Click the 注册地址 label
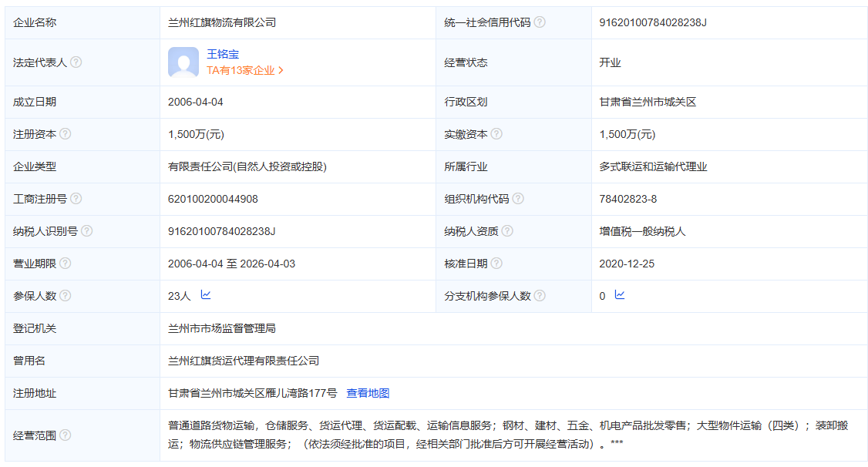 (35, 393)
